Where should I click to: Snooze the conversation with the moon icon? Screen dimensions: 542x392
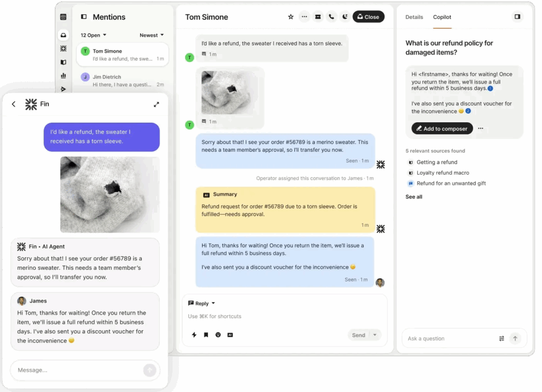[345, 16]
